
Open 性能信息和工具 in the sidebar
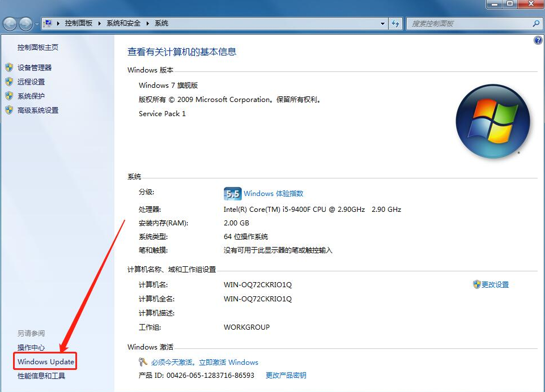41,376
